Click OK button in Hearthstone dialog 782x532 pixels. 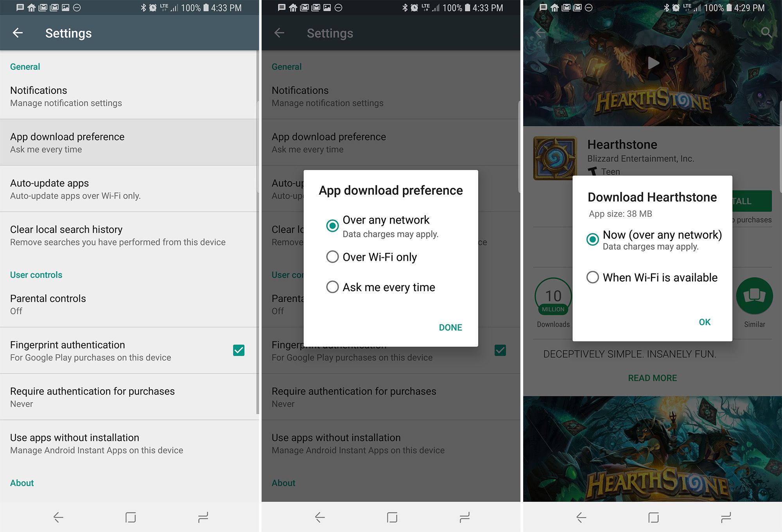pyautogui.click(x=704, y=322)
